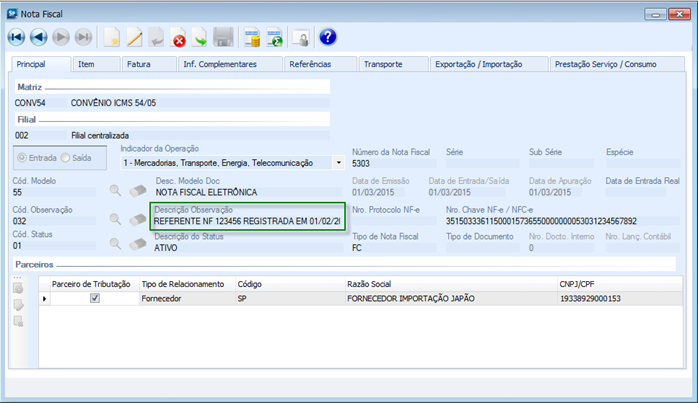Click the magnifier beside Cód. Status
698x403 pixels.
(116, 244)
